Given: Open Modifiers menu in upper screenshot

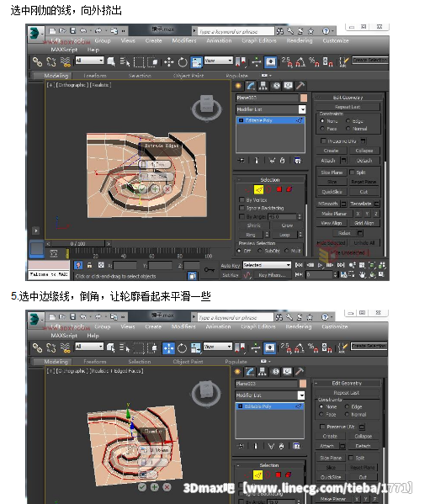Looking at the screenshot, I should tap(184, 40).
